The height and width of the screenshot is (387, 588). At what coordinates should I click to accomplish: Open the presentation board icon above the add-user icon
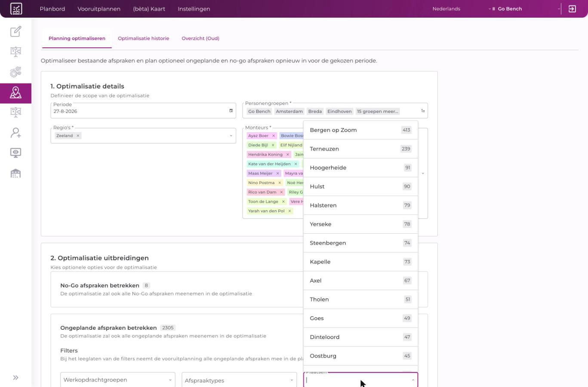click(15, 112)
